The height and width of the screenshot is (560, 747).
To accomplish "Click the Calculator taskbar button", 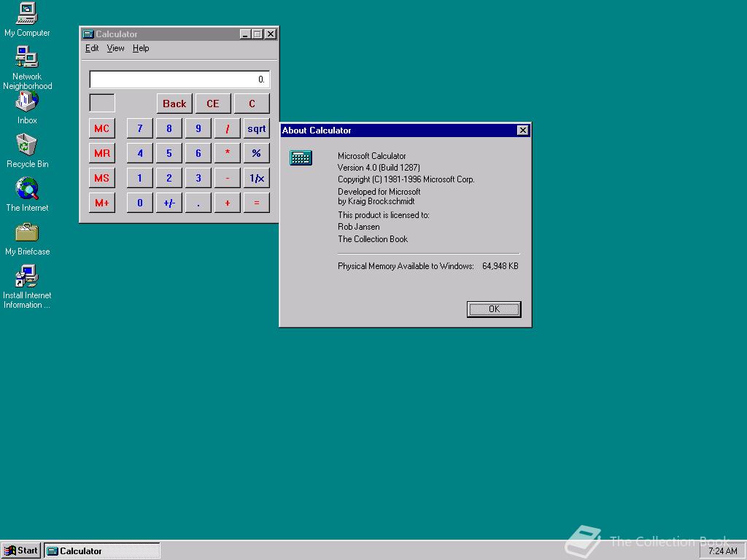I will point(102,551).
